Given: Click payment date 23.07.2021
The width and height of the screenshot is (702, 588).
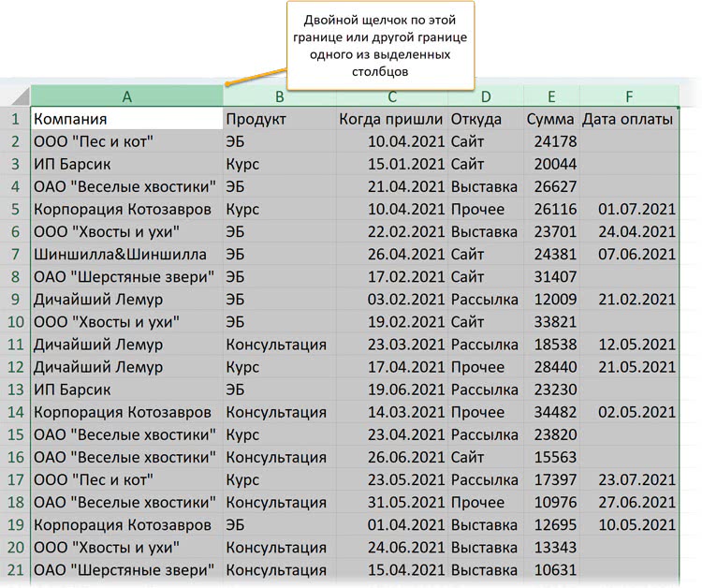Looking at the screenshot, I should [x=629, y=479].
